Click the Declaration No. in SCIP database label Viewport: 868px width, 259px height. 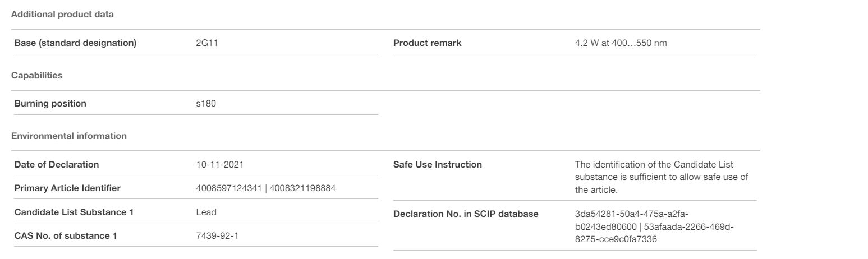tap(466, 214)
